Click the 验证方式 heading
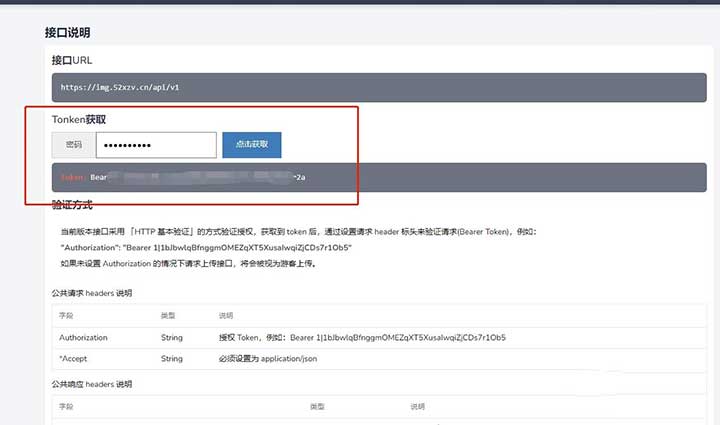The height and width of the screenshot is (425, 720). (x=72, y=205)
